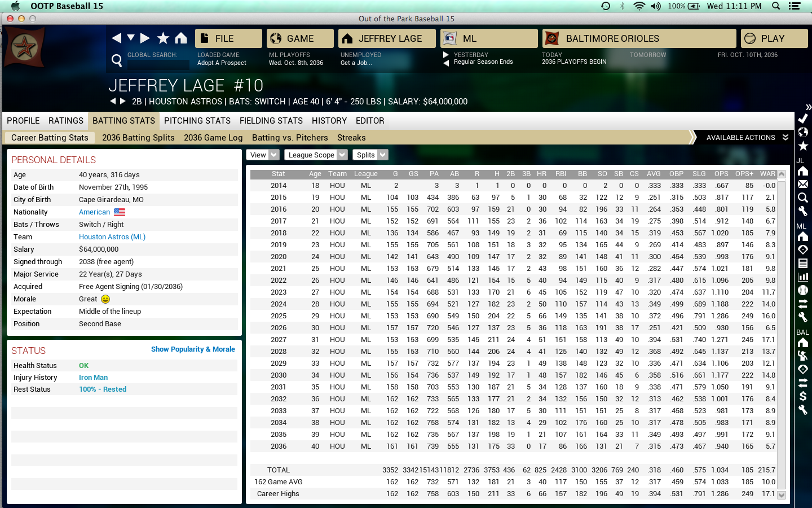Click the mail envelope icon in sidebar
This screenshot has width=812, height=508.
coord(803,184)
